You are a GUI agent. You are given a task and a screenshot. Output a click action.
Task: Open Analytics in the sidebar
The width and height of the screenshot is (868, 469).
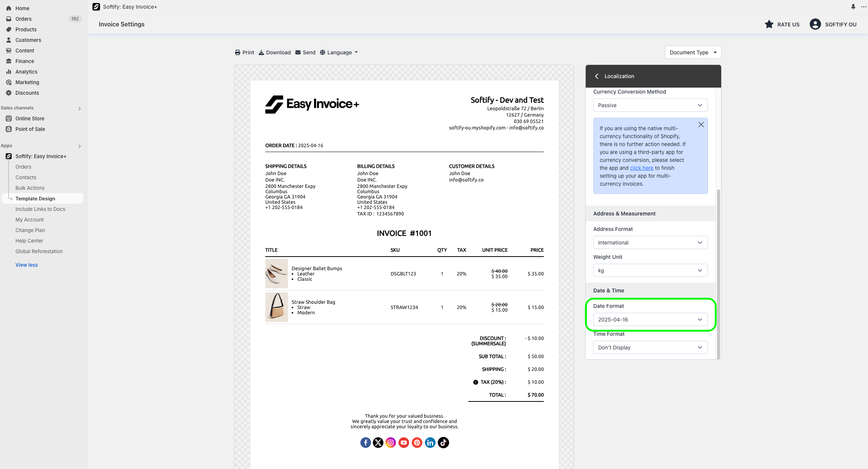pos(26,72)
